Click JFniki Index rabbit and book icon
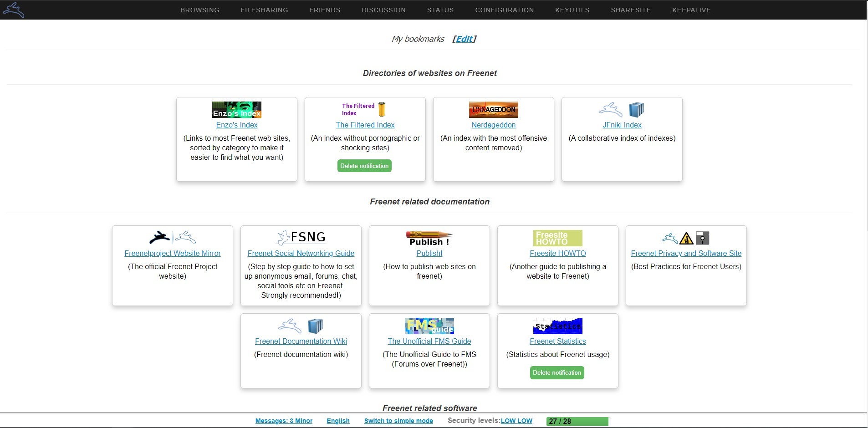 (x=622, y=110)
